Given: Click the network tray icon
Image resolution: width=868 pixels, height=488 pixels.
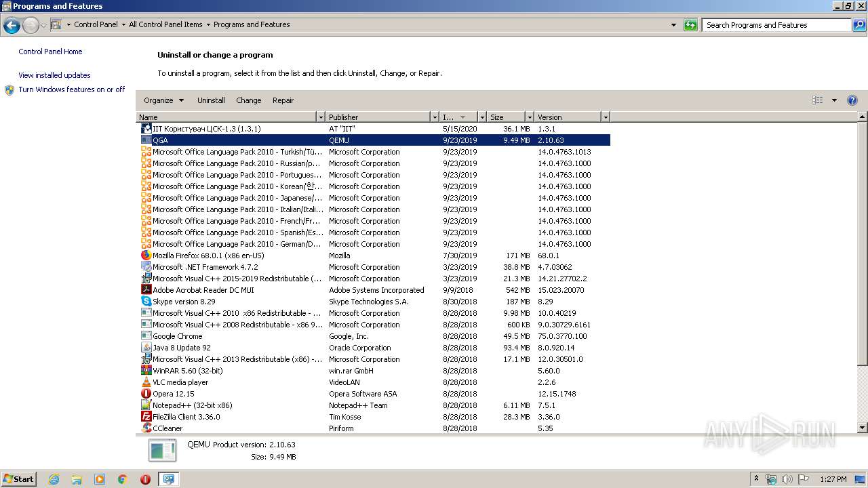Looking at the screenshot, I should [x=771, y=479].
